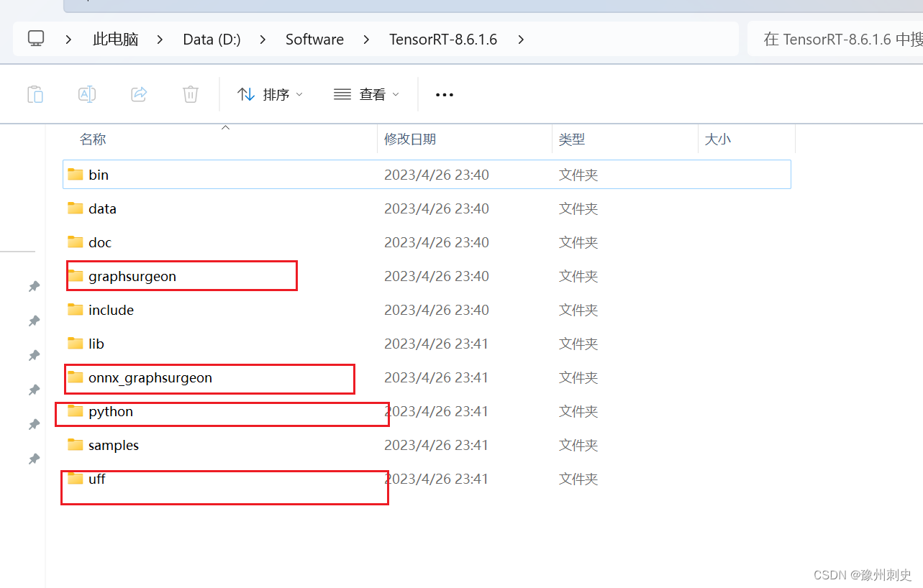The width and height of the screenshot is (923, 588).
Task: Select the onnx_graphsurgeon folder icon
Action: 76,377
